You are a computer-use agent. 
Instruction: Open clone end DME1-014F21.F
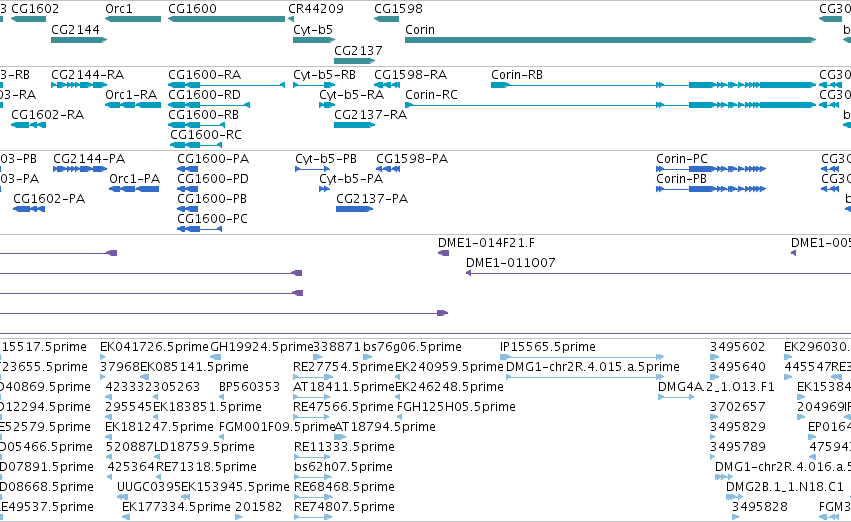point(443,253)
